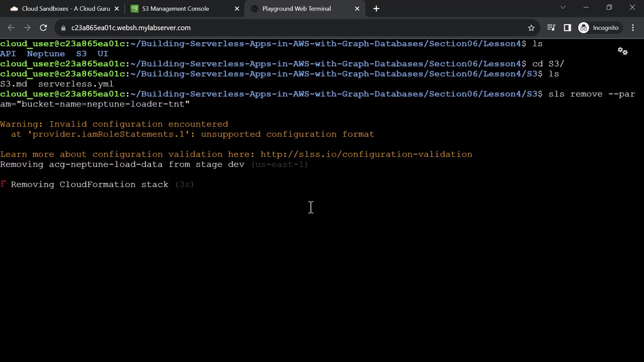The height and width of the screenshot is (362, 644).
Task: Close the S3 Management Console tab
Action: coord(237,9)
